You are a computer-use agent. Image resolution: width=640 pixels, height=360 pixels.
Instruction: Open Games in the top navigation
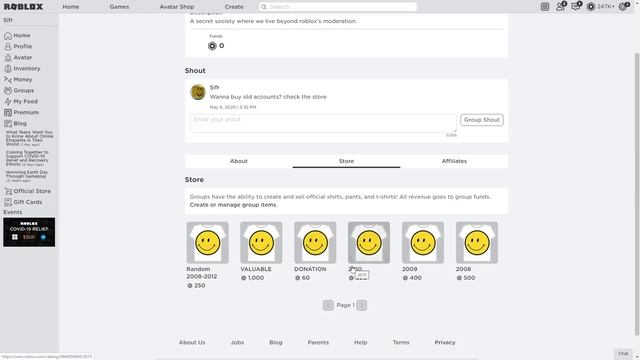[119, 7]
